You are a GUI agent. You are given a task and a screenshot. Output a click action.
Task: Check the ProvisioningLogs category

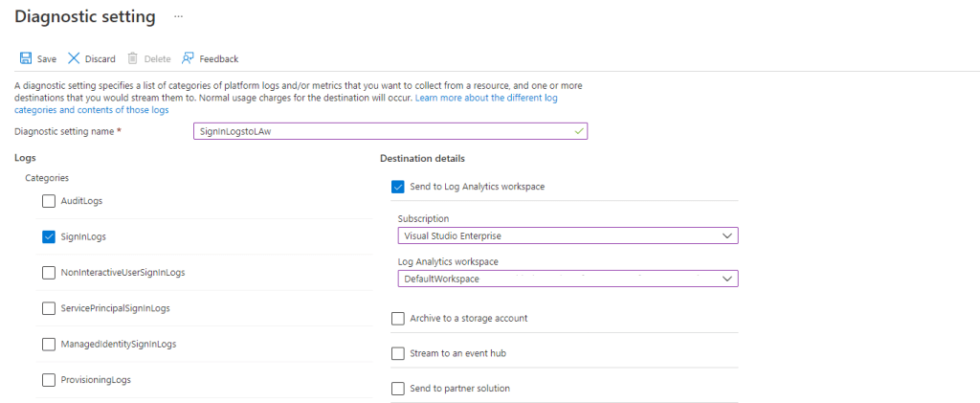pos(49,380)
